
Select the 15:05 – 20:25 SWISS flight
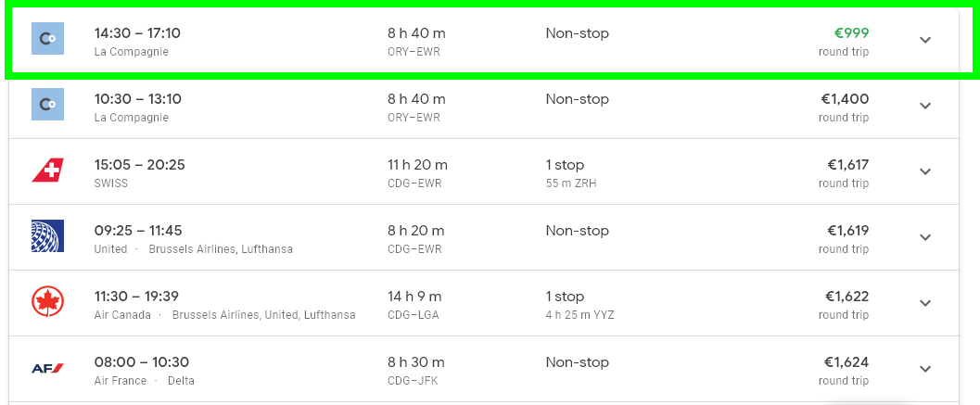(484, 171)
